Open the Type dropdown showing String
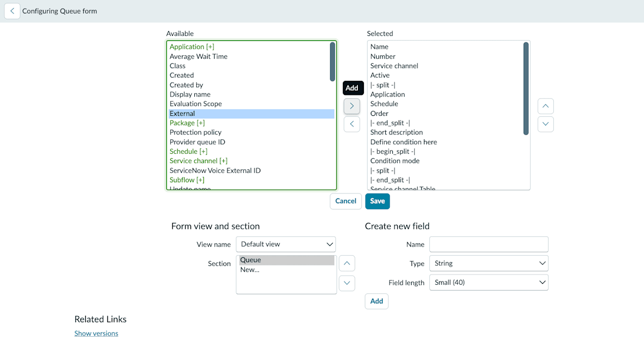644x349 pixels. coord(489,263)
